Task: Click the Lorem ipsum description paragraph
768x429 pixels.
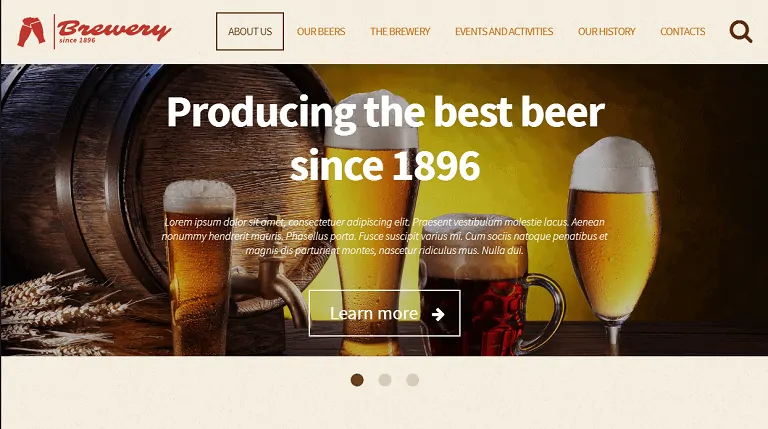Action: pyautogui.click(x=384, y=236)
